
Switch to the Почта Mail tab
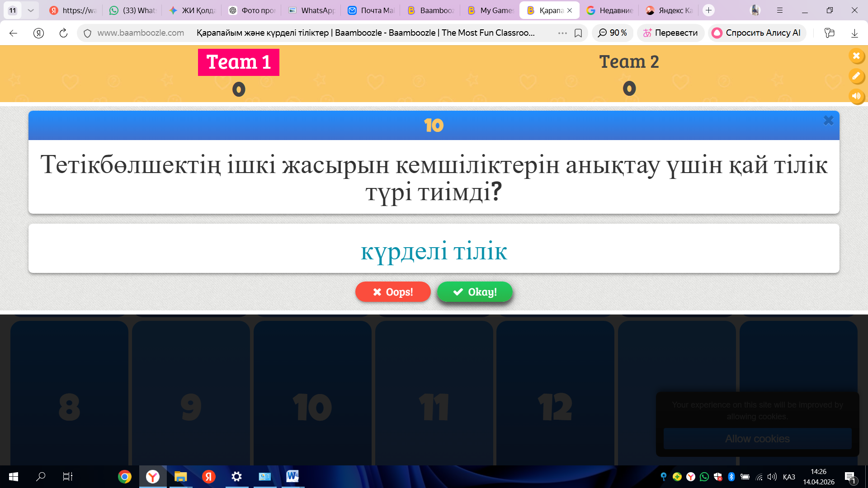coord(372,10)
